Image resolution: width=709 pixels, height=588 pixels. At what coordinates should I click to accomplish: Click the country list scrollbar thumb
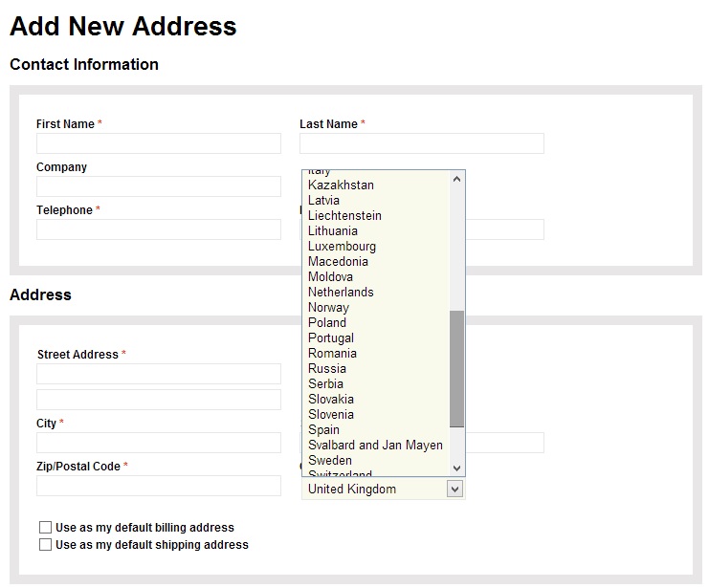[456, 368]
